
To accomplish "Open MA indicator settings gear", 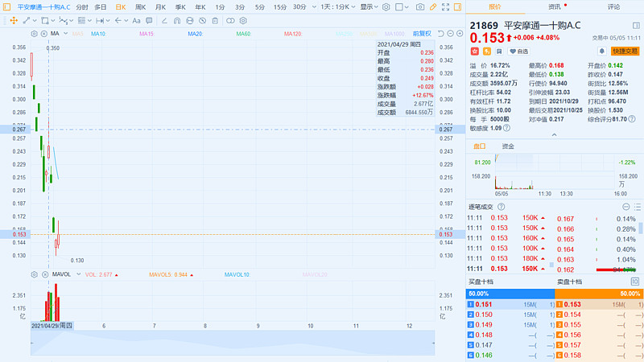I will click(x=34, y=35).
